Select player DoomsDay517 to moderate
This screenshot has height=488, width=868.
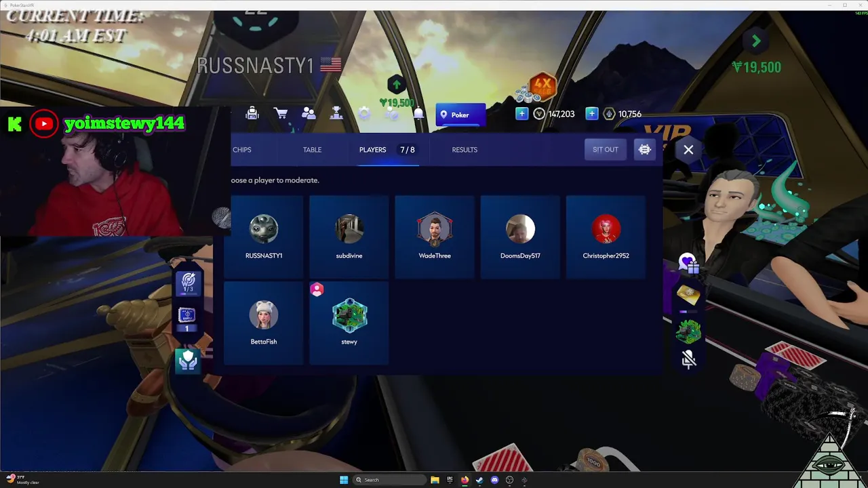click(519, 237)
